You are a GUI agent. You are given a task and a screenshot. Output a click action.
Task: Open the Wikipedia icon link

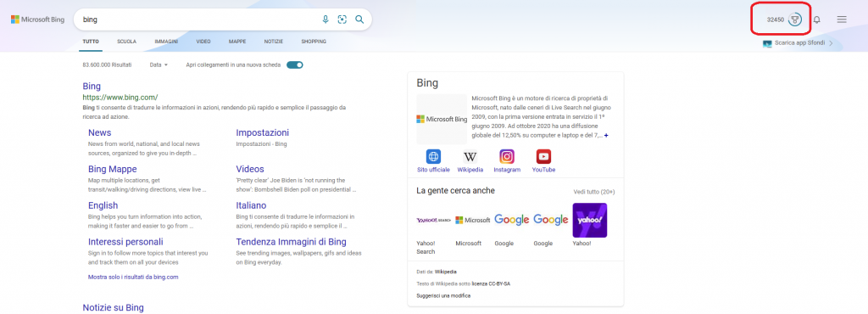click(x=470, y=156)
